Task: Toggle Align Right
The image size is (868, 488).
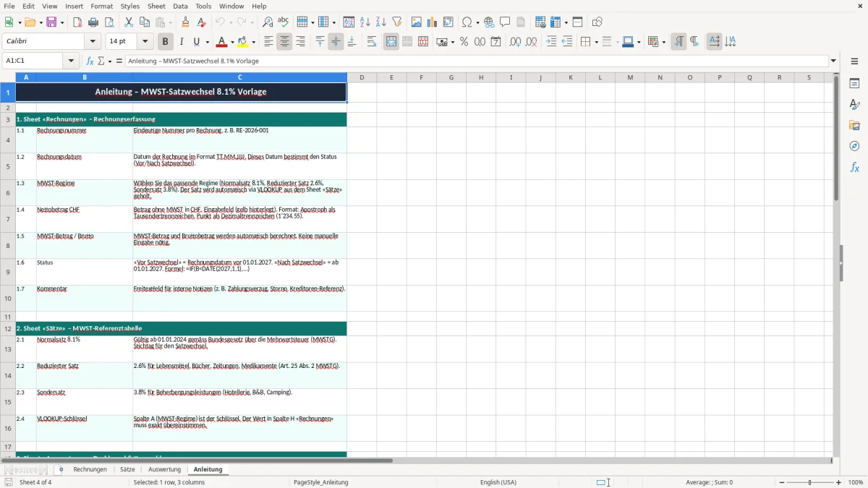Action: tap(301, 42)
